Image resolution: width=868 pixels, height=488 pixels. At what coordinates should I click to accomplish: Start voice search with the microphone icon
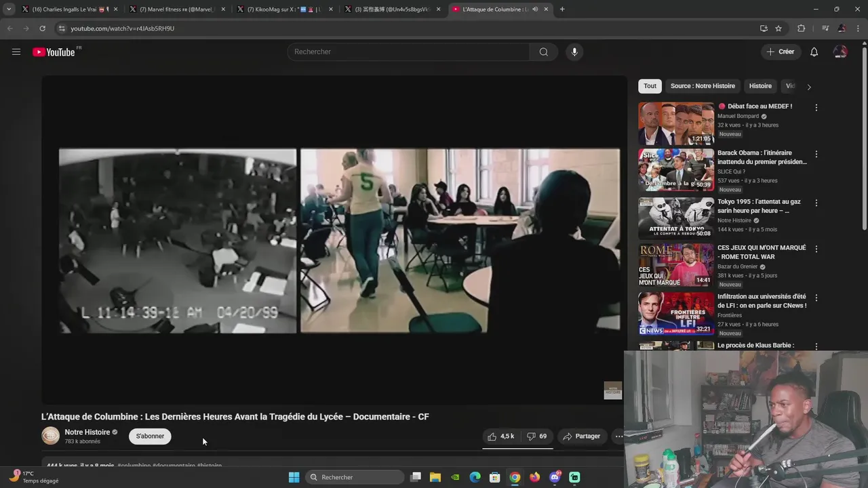574,52
